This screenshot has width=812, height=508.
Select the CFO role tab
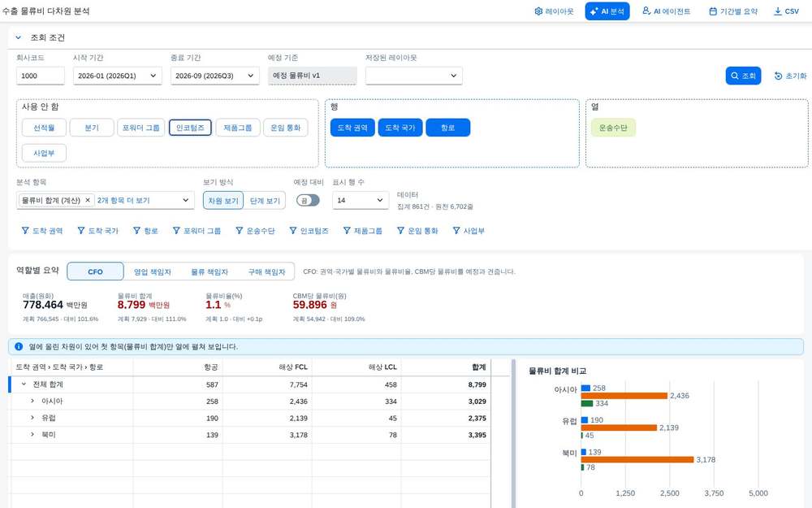point(95,271)
